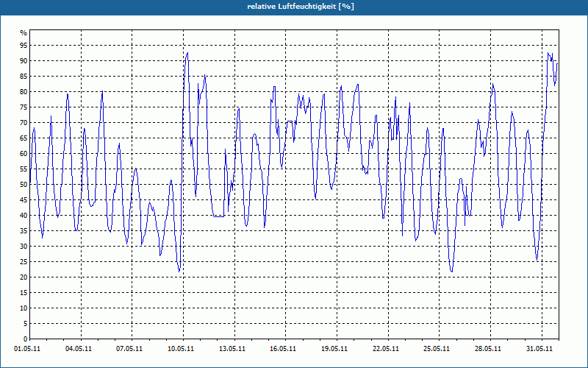Image resolution: width=588 pixels, height=368 pixels.
Task: Click the y-axis value 35
Action: point(24,231)
